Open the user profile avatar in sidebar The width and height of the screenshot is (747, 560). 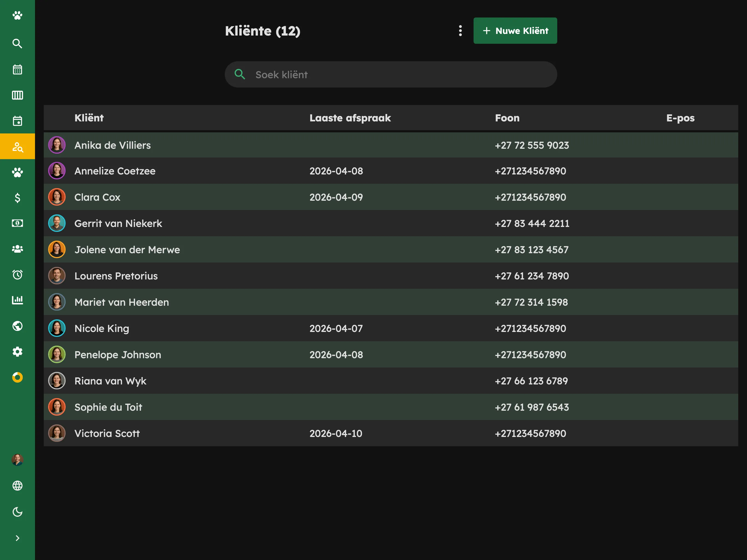(x=17, y=460)
